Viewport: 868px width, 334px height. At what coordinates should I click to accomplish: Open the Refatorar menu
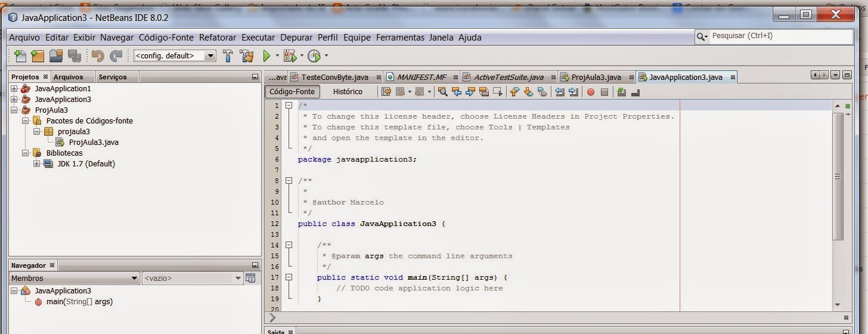click(218, 37)
